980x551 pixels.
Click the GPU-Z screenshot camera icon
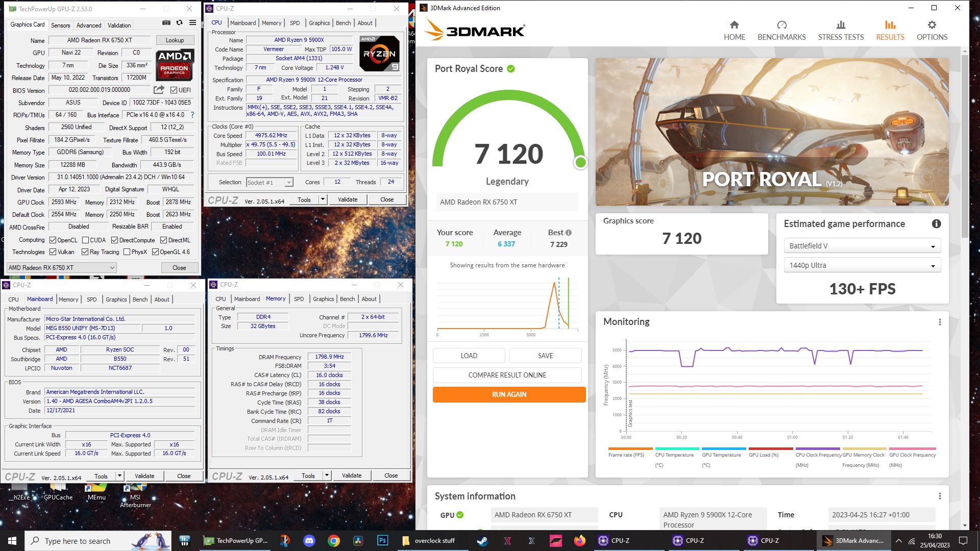(166, 23)
